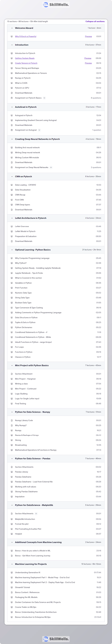Collapse the Welcome Aboard section
Image resolution: width=112 pixels, height=644 pixels.
click(12, 28)
